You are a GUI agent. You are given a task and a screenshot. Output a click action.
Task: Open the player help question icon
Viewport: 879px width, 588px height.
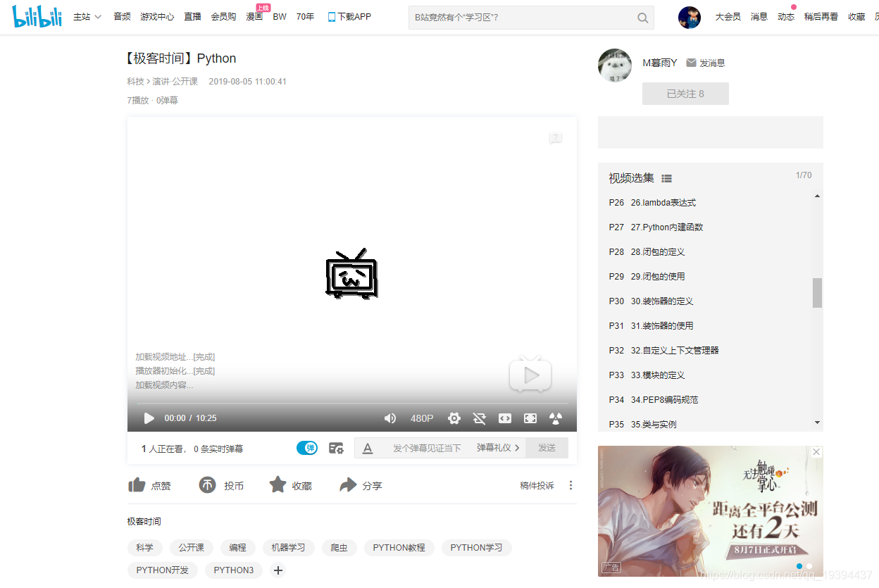click(556, 138)
